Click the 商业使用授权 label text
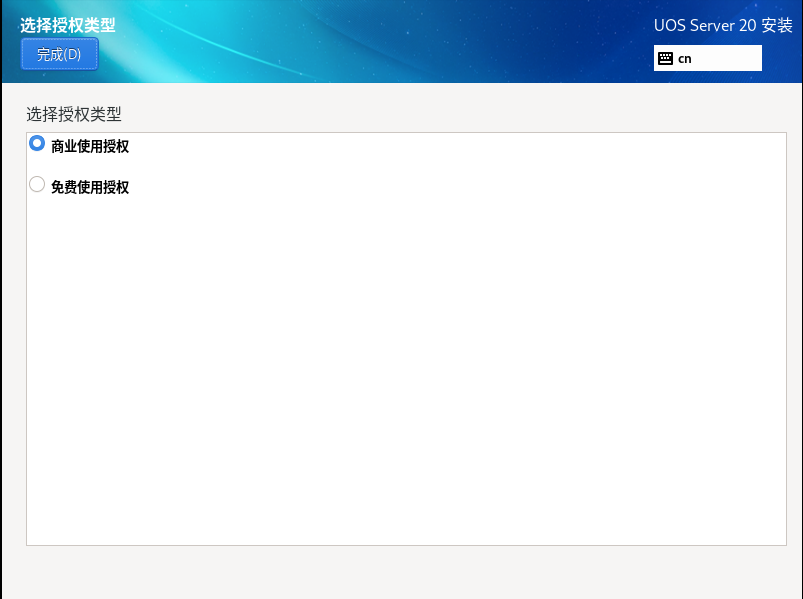This screenshot has height=599, width=803. tap(90, 146)
